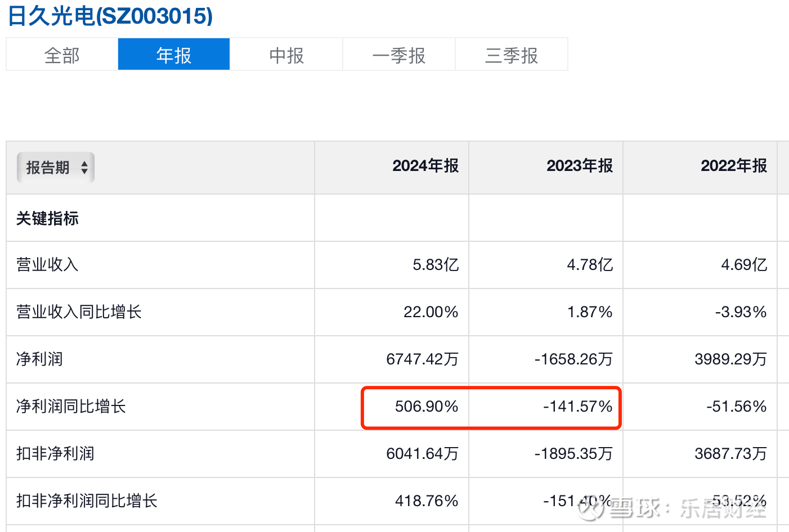Viewport: 789px width, 532px height.
Task: Click the 2024年报 column header
Action: (425, 166)
